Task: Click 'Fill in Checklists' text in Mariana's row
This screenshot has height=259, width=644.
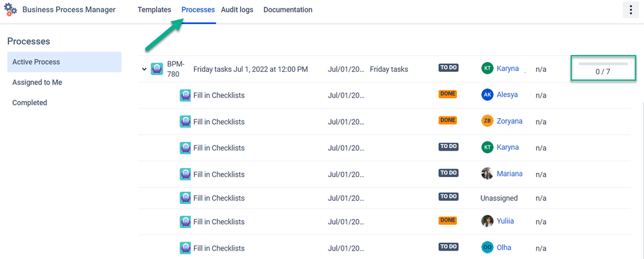Action: [x=219, y=174]
